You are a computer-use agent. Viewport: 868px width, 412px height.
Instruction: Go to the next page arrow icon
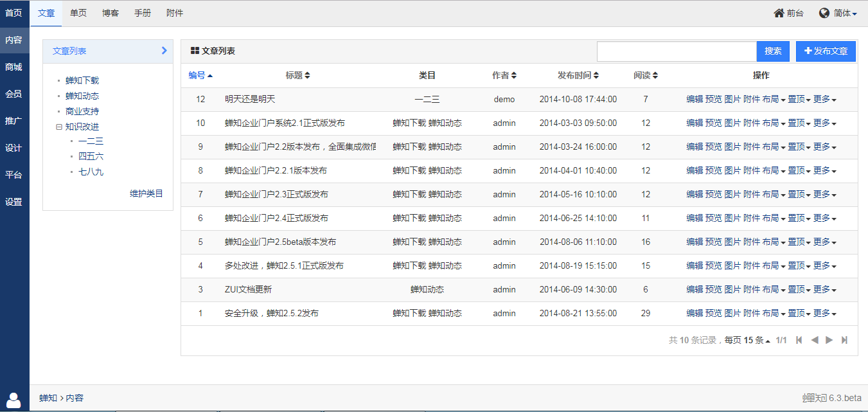coord(829,339)
